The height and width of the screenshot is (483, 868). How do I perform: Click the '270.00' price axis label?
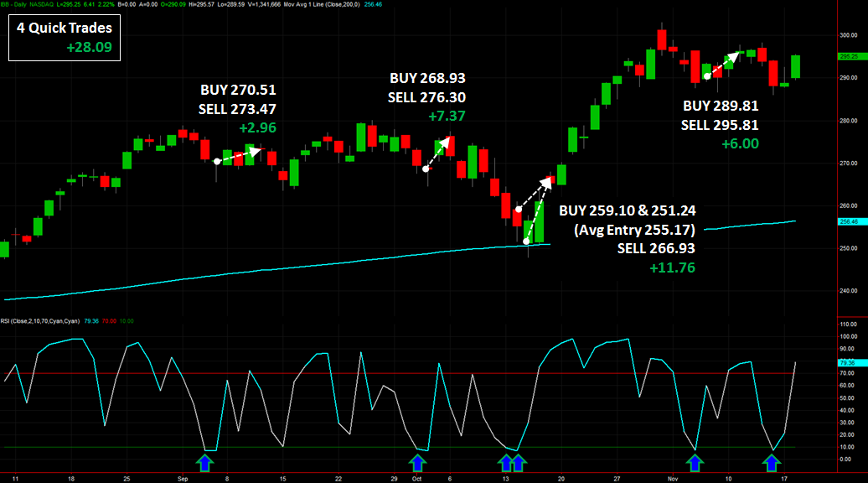coord(849,164)
